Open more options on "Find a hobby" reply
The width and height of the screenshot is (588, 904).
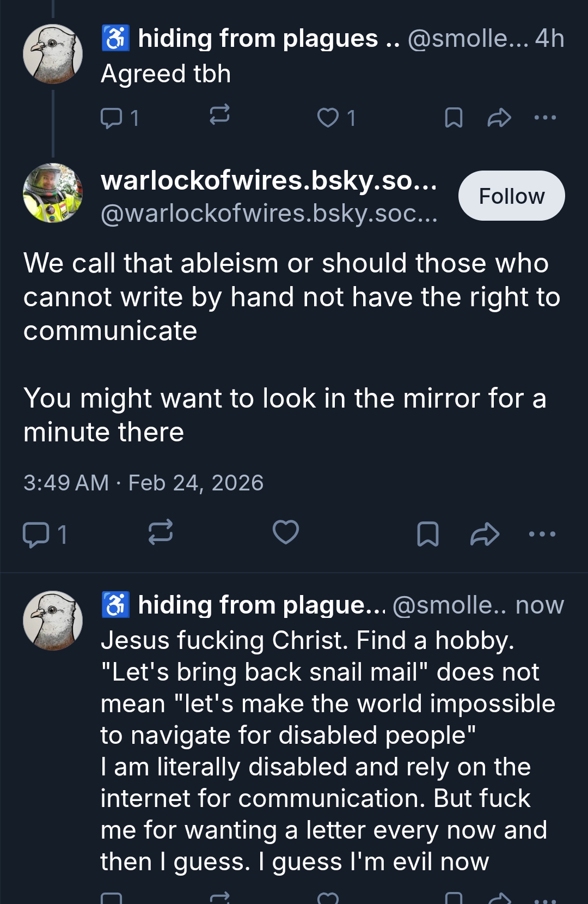(x=545, y=899)
